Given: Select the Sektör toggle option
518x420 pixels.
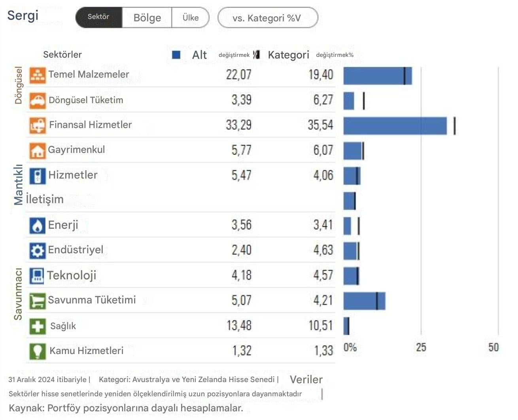Looking at the screenshot, I should (x=98, y=17).
